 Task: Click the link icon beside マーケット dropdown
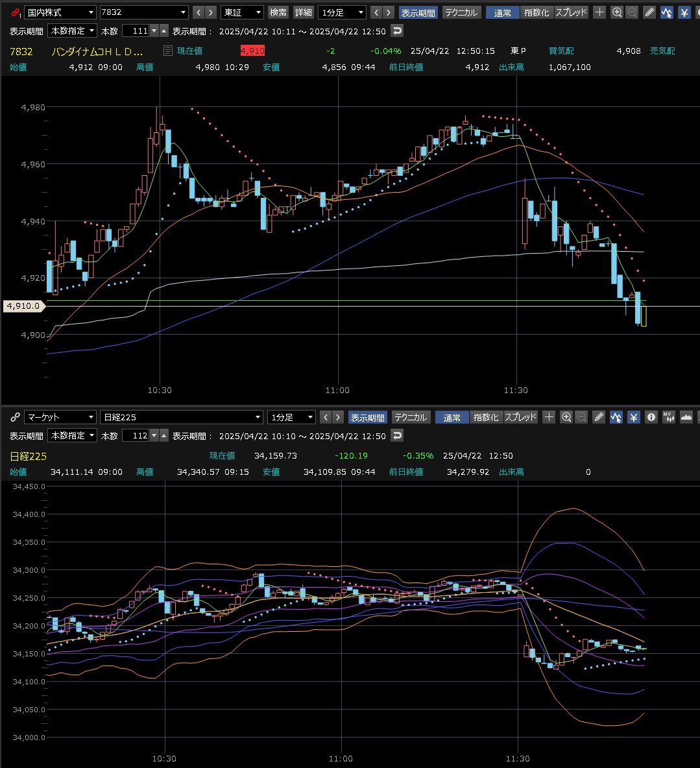[x=15, y=417]
